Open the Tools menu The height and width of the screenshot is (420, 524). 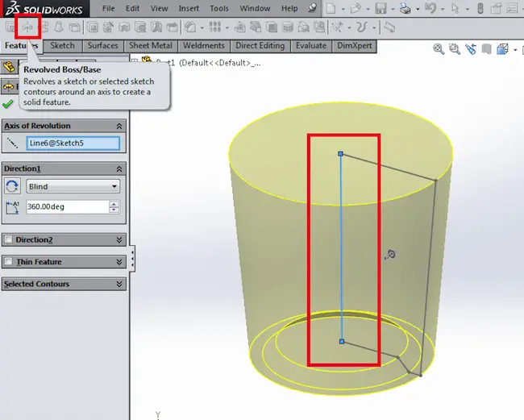point(219,8)
